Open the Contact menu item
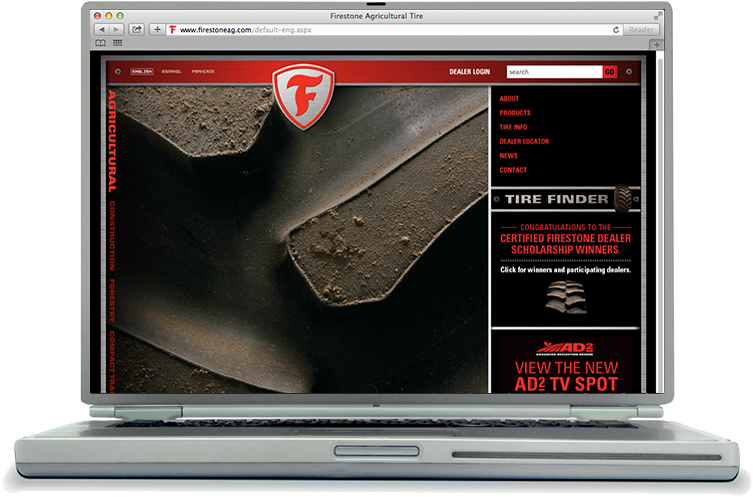The height and width of the screenshot is (497, 753). 513,170
